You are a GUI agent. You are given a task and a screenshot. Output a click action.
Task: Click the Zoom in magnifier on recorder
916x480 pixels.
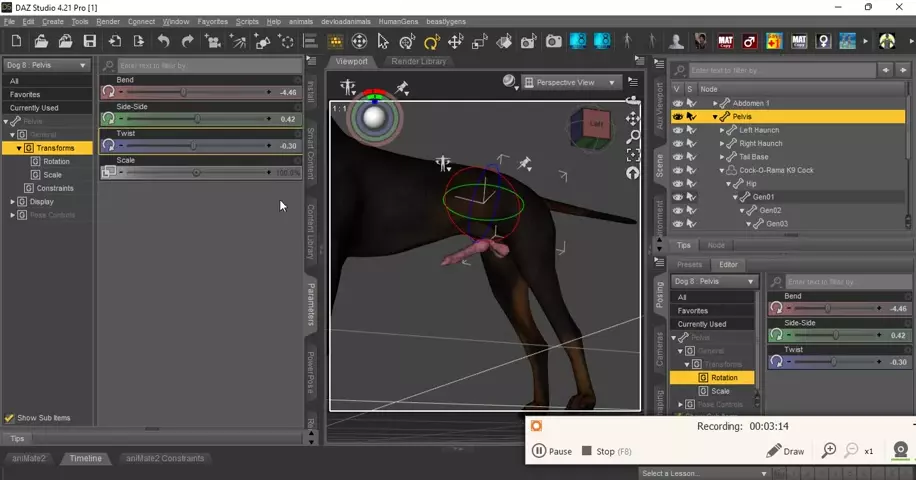click(x=828, y=451)
